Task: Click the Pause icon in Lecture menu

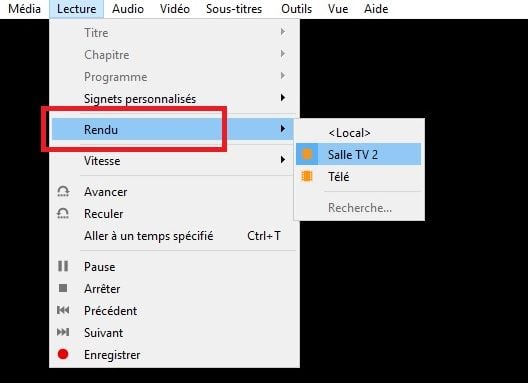Action: click(63, 266)
